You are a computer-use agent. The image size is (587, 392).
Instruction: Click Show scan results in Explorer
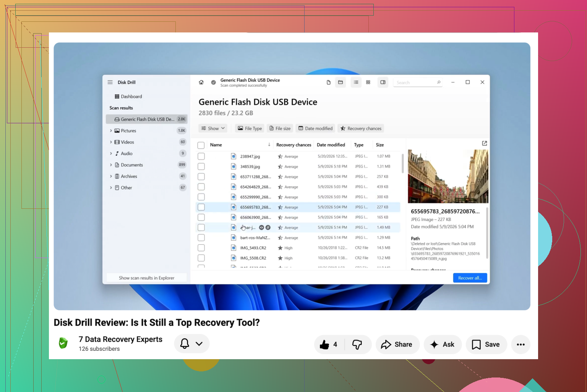point(147,278)
